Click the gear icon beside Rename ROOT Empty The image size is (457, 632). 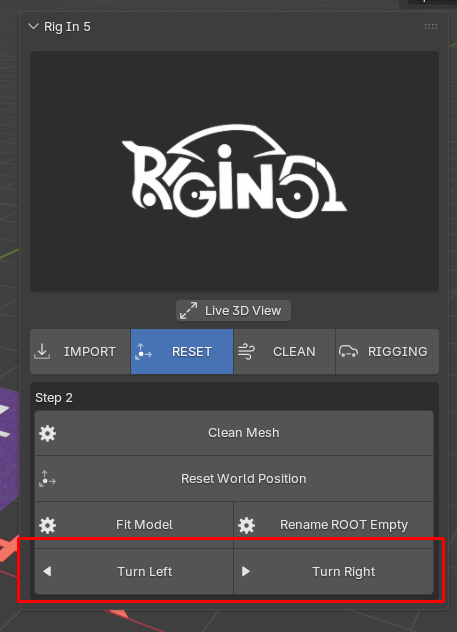point(246,525)
